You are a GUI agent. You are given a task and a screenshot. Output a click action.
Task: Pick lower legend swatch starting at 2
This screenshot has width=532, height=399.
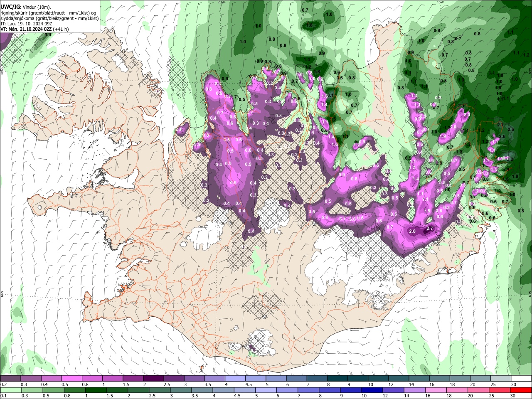[138, 390]
